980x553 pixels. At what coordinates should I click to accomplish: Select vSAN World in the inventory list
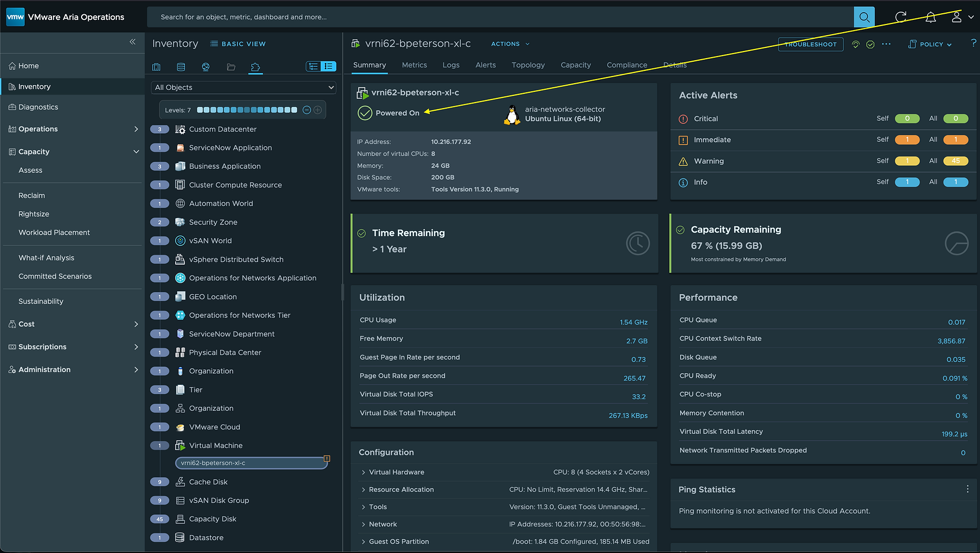pyautogui.click(x=210, y=241)
